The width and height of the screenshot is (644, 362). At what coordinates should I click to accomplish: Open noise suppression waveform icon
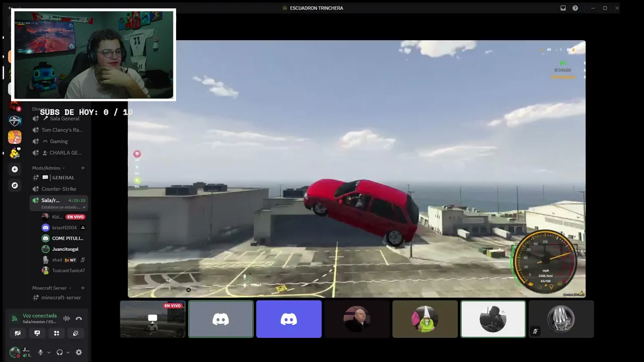coord(66,319)
